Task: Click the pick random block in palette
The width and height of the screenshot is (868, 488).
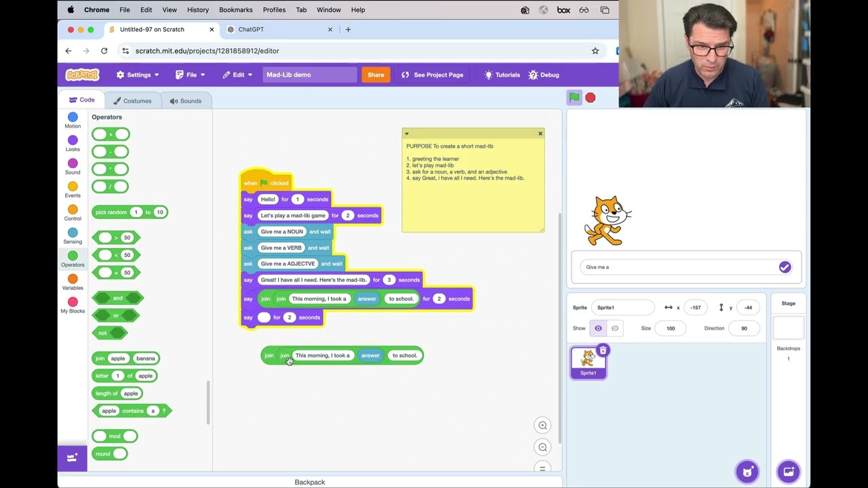Action: pos(130,212)
